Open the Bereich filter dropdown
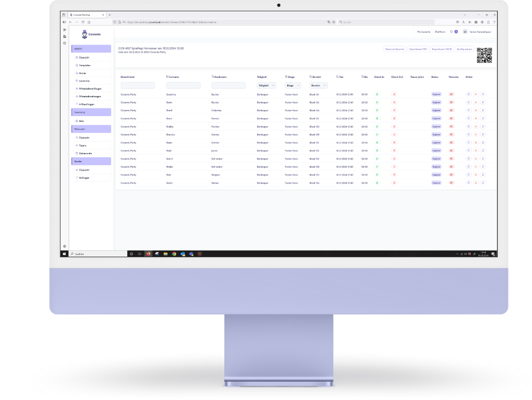This screenshot has height=400, width=532. pos(317,85)
